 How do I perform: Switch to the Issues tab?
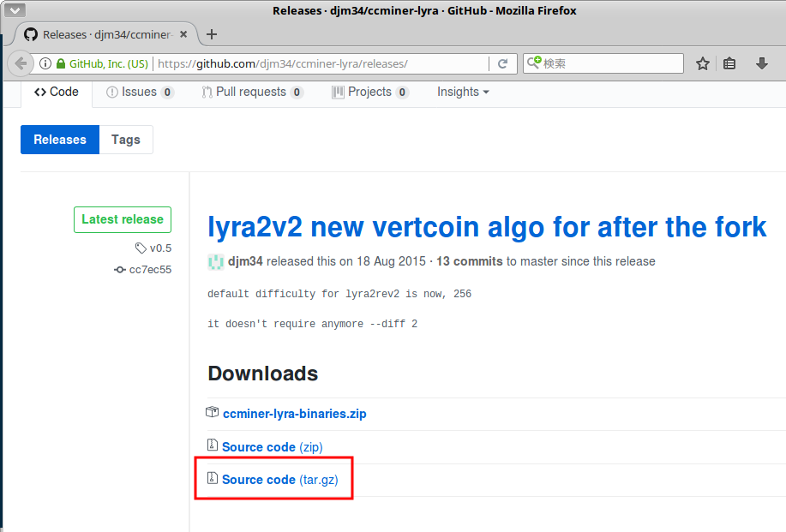139,92
